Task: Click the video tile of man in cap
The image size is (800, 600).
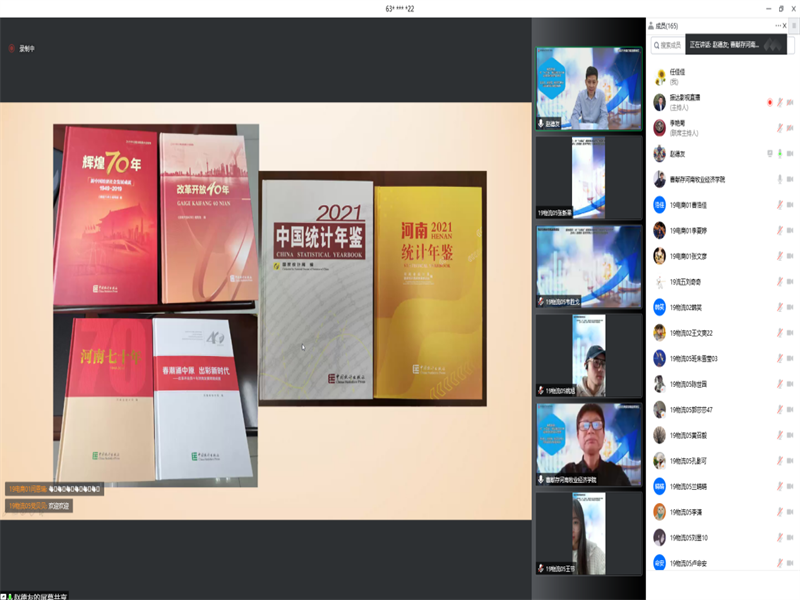Action: tap(588, 356)
